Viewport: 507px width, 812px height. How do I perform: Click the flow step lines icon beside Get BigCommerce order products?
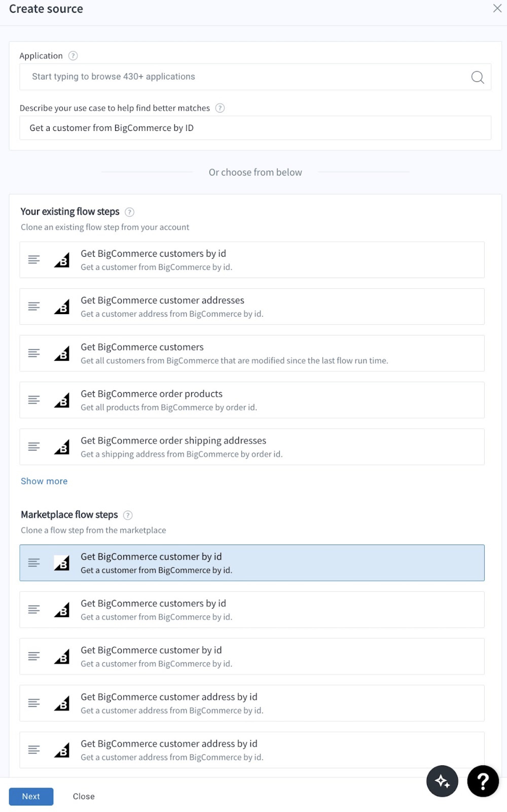[x=33, y=400]
